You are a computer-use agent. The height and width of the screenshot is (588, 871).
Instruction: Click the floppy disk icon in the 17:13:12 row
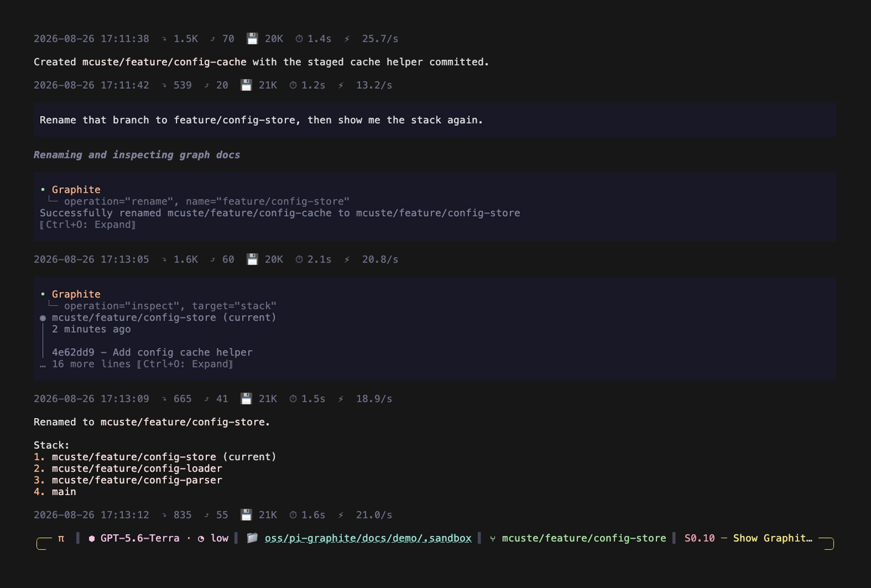pyautogui.click(x=246, y=514)
